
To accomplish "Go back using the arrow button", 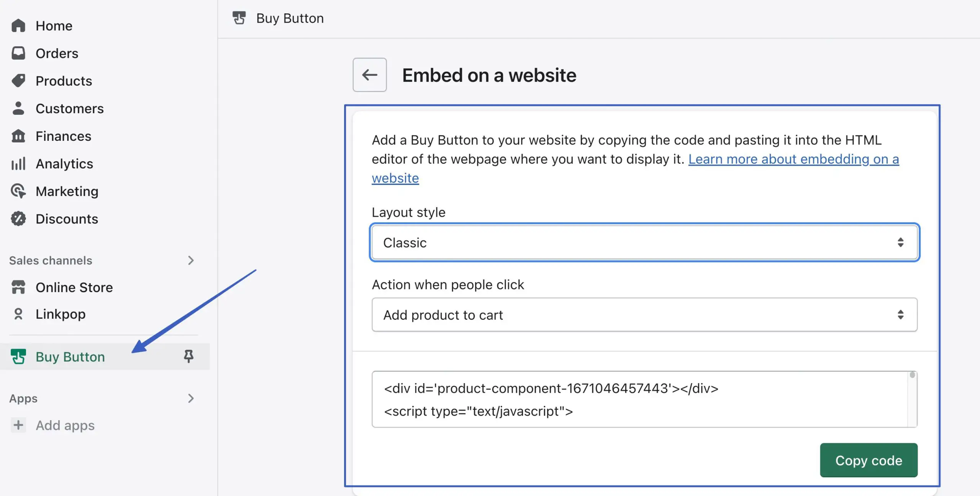I will 369,75.
